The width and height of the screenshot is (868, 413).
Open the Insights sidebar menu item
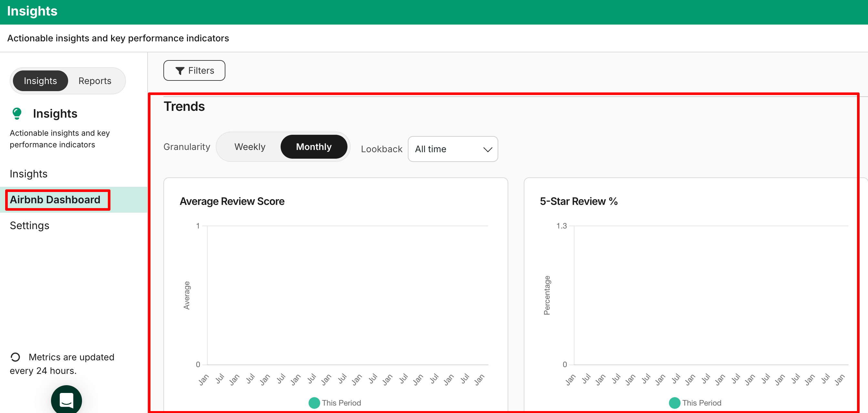click(29, 174)
